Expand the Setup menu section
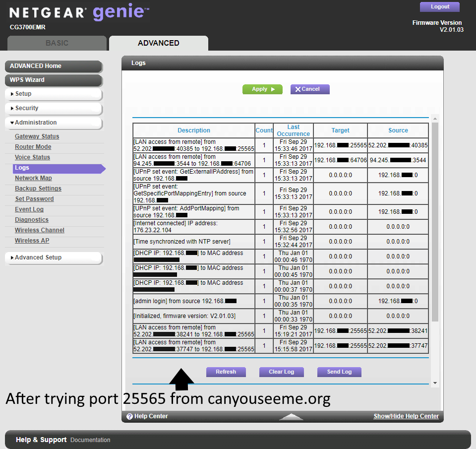Screen dimensions: 476x449 (54, 94)
